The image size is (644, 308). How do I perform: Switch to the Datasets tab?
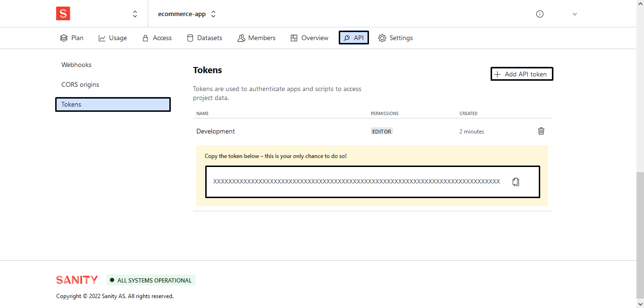(x=204, y=38)
